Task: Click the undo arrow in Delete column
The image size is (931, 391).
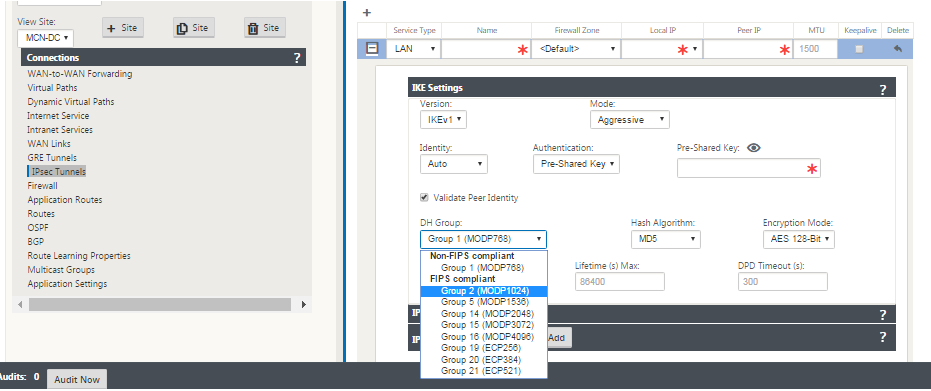Action: coord(898,49)
